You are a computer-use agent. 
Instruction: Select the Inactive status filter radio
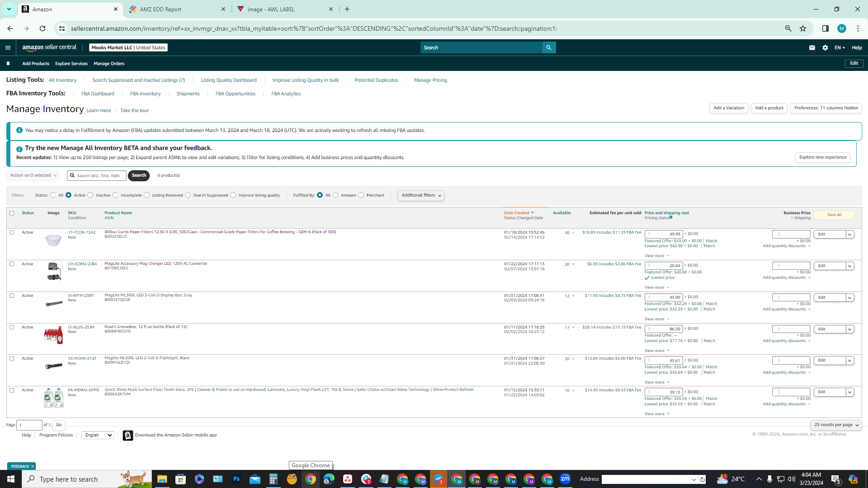point(90,195)
